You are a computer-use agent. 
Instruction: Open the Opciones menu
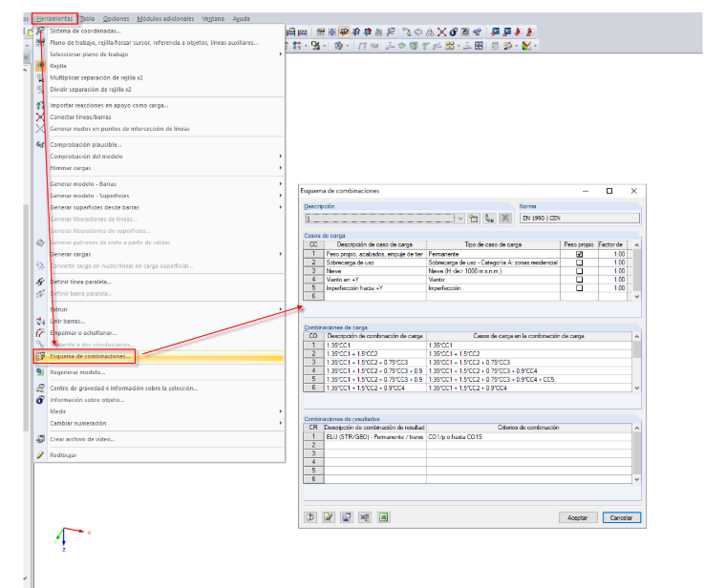click(116, 19)
